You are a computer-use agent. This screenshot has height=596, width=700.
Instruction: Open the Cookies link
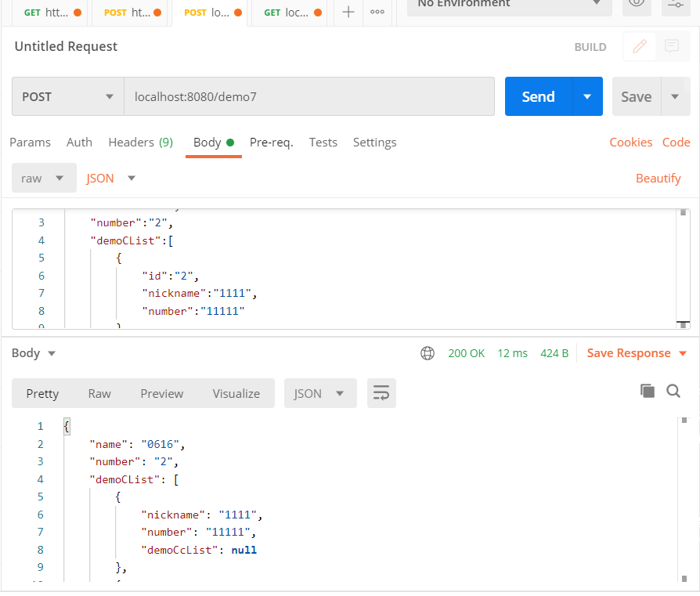coord(631,142)
